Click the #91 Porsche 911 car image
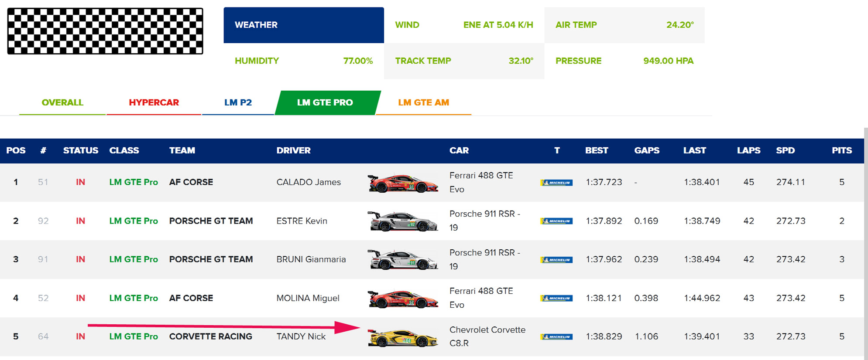This screenshot has height=360, width=868. pyautogui.click(x=402, y=260)
